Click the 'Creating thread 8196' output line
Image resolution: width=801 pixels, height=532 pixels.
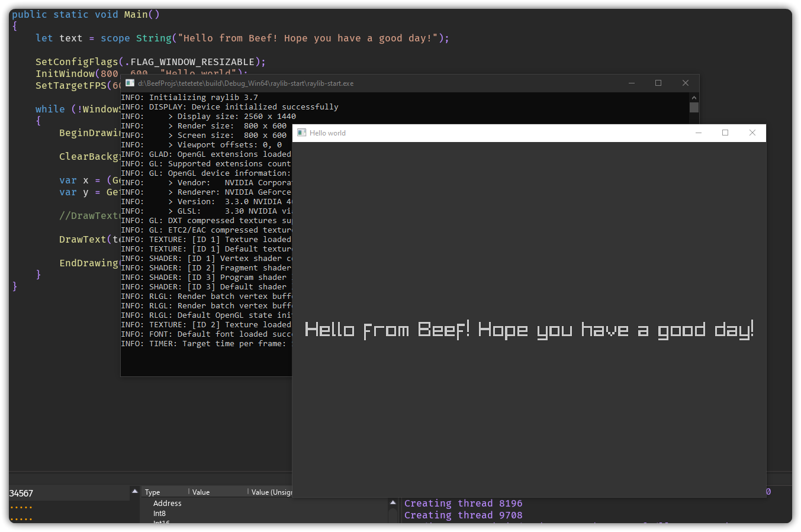(x=464, y=504)
